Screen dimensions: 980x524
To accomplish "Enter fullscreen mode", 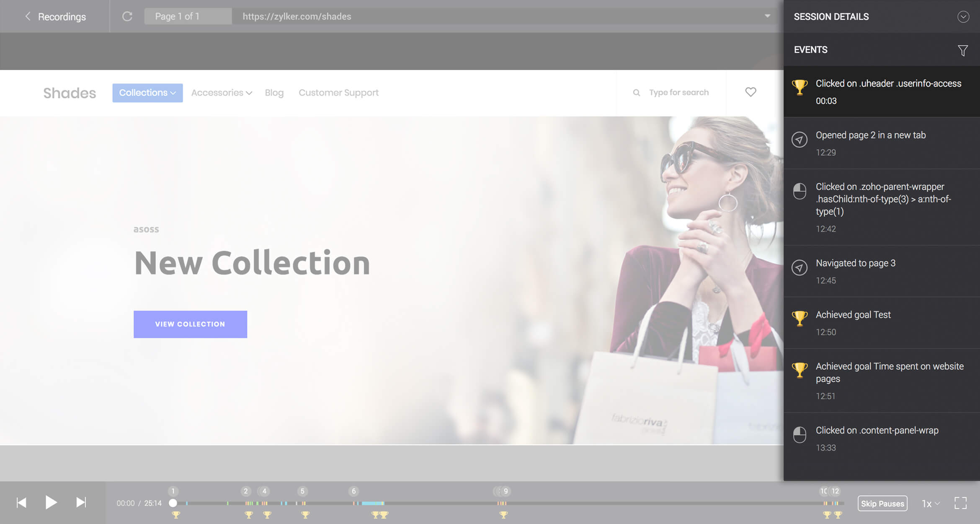I will [960, 503].
